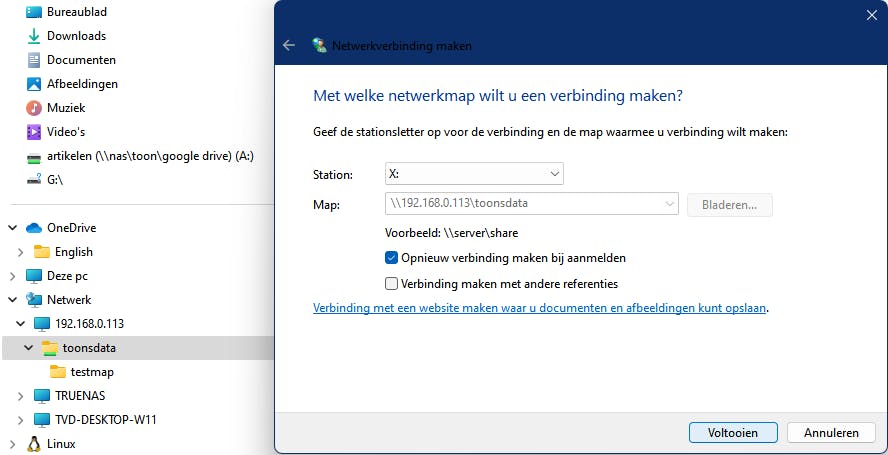Enable Verbinding maken met andere referenties
This screenshot has height=455, width=888.
(392, 283)
